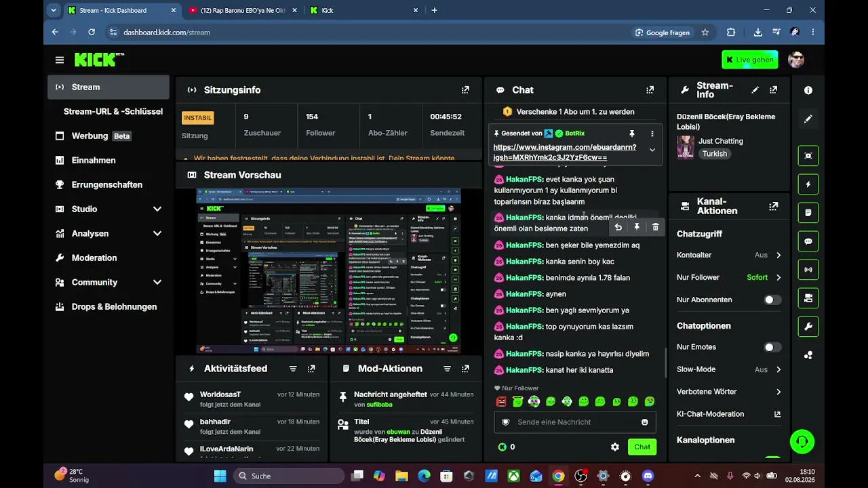Open Verbotene Wörter settings
868x488 pixels.
tap(729, 392)
